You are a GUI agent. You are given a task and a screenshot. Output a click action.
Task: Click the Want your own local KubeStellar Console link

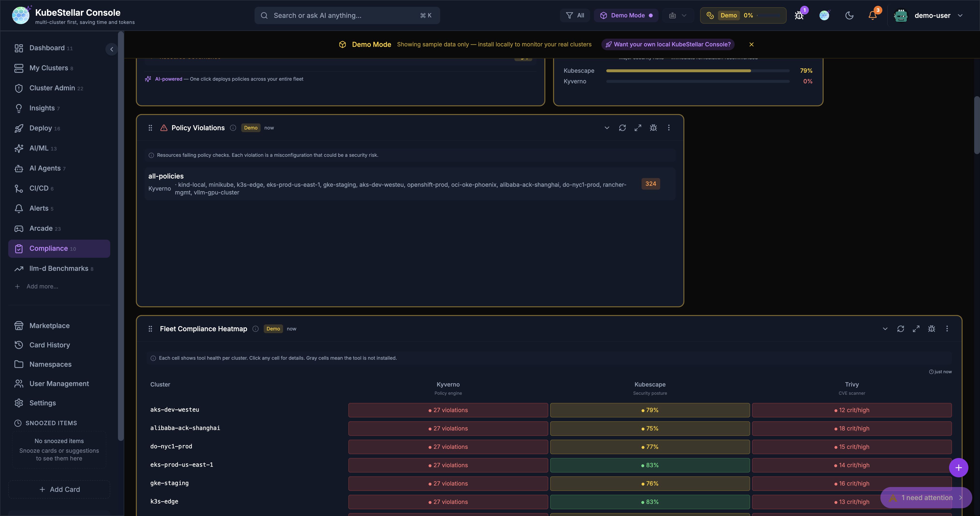tap(668, 44)
